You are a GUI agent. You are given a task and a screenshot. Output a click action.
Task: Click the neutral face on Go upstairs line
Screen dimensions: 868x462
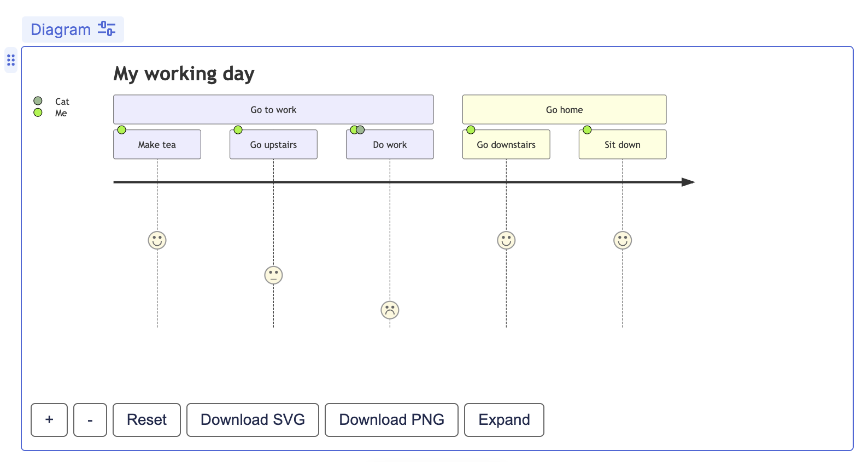pos(273,275)
